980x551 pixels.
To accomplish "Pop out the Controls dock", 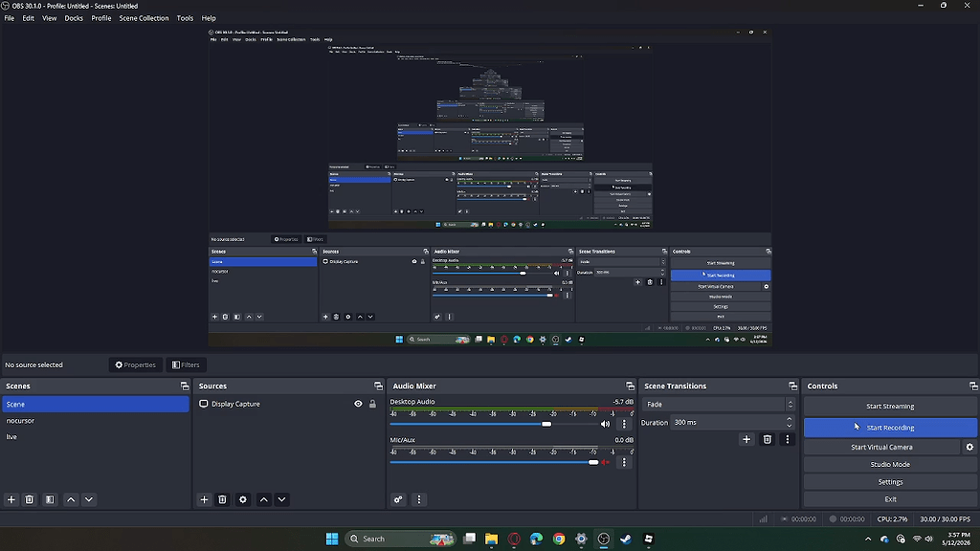I will point(973,386).
